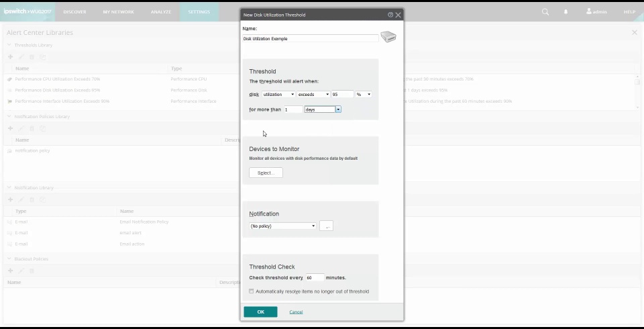
Task: Open the DISCOVER menu
Action: click(x=74, y=12)
